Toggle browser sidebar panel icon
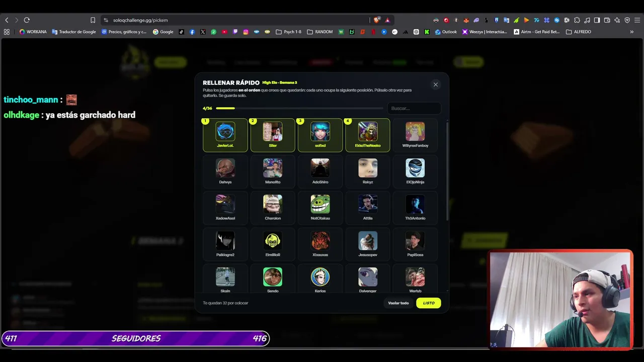Image resolution: width=644 pixels, height=362 pixels. point(597,20)
